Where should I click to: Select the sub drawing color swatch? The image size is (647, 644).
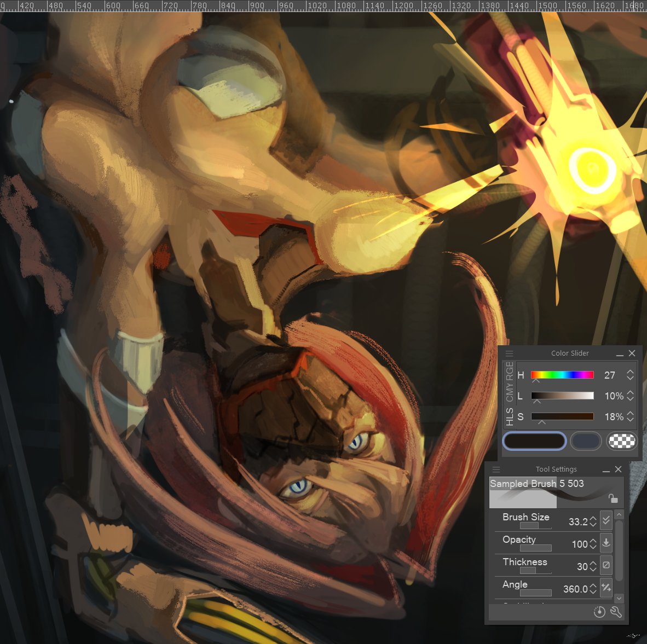pos(586,441)
